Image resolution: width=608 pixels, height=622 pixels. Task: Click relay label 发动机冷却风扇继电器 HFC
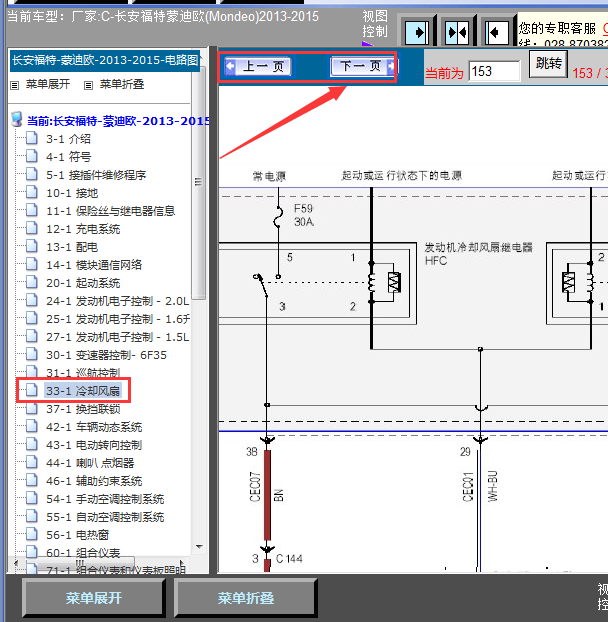[x=478, y=254]
